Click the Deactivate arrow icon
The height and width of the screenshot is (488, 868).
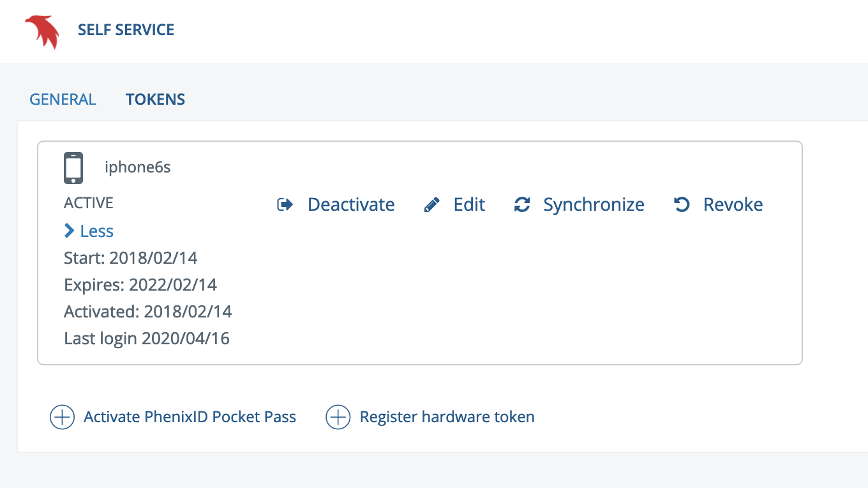coord(285,205)
